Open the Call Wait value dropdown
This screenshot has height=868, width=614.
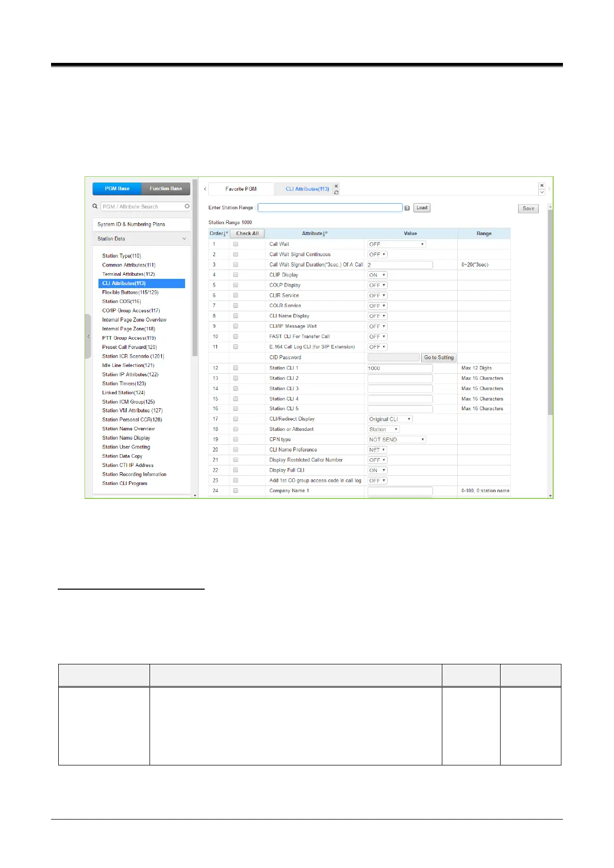pyautogui.click(x=396, y=244)
